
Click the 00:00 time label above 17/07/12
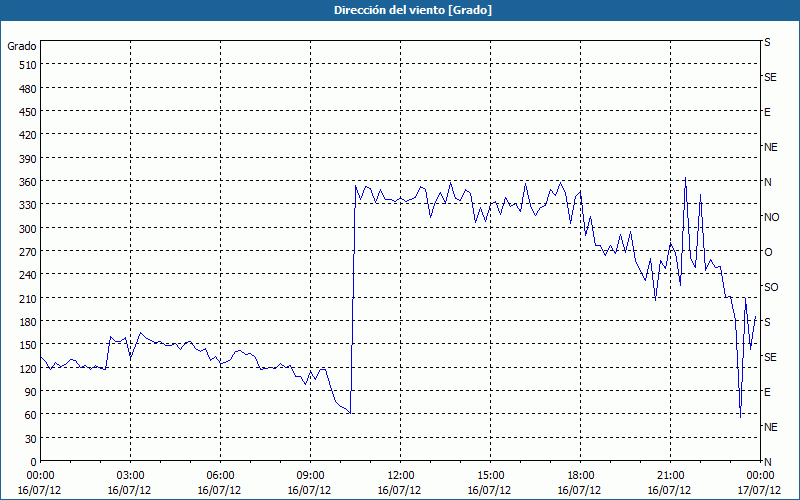point(760,476)
